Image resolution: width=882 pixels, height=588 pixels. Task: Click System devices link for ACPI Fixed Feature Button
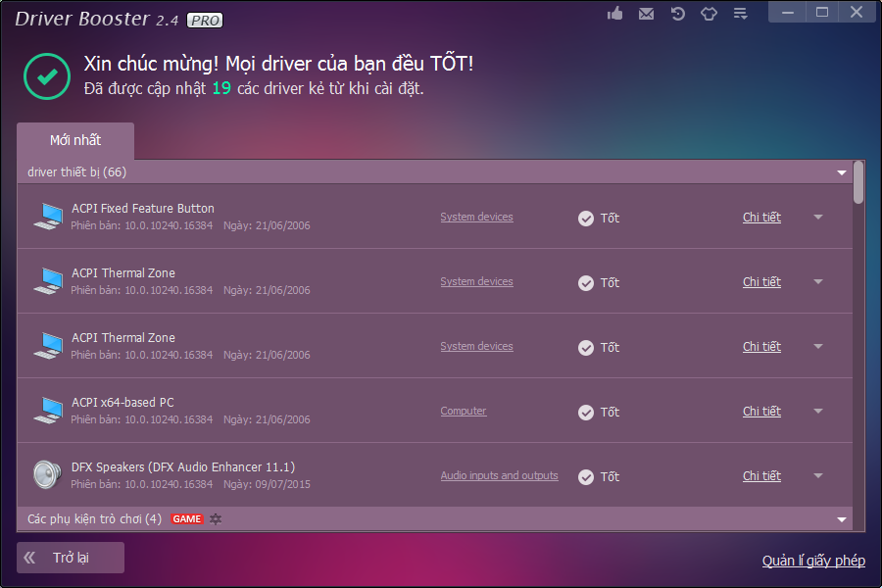click(x=476, y=217)
